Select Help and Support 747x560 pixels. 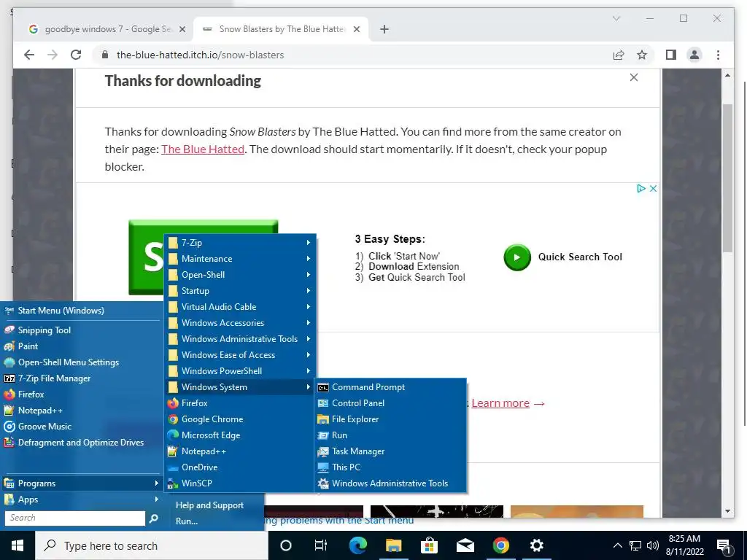209,505
